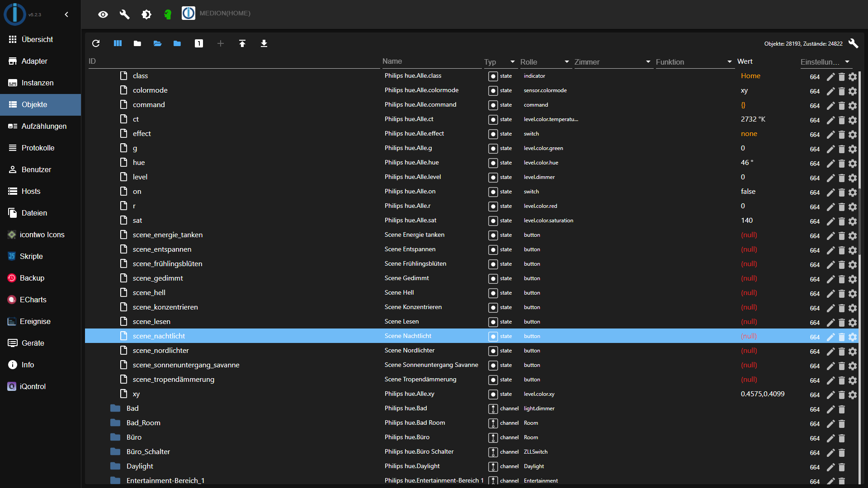Click the false value of on
This screenshot has height=488, width=868.
coord(748,191)
